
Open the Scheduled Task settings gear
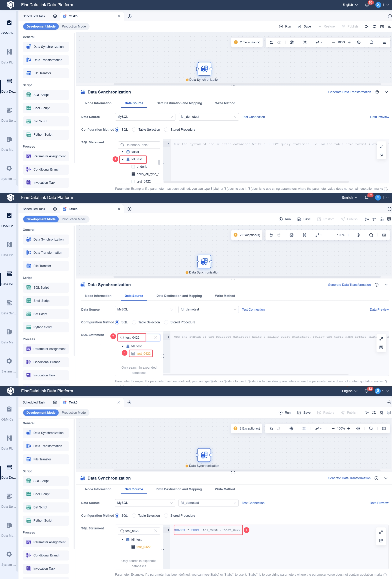tap(55, 16)
